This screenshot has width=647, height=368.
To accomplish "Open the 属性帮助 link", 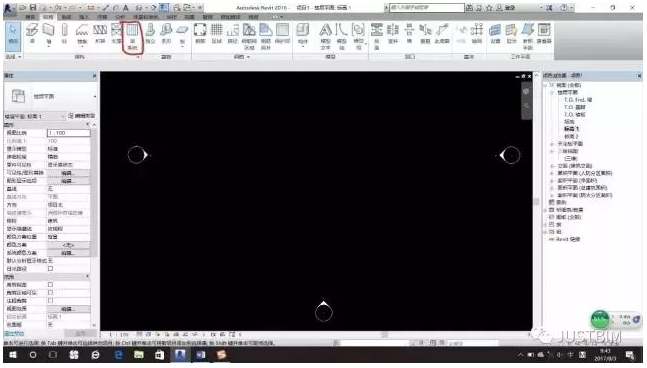I will [14, 333].
